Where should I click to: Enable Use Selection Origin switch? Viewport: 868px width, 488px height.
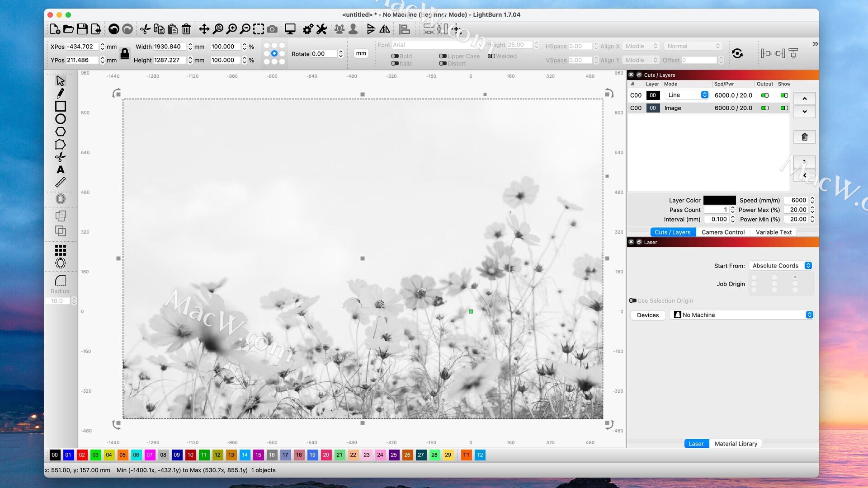pos(633,300)
